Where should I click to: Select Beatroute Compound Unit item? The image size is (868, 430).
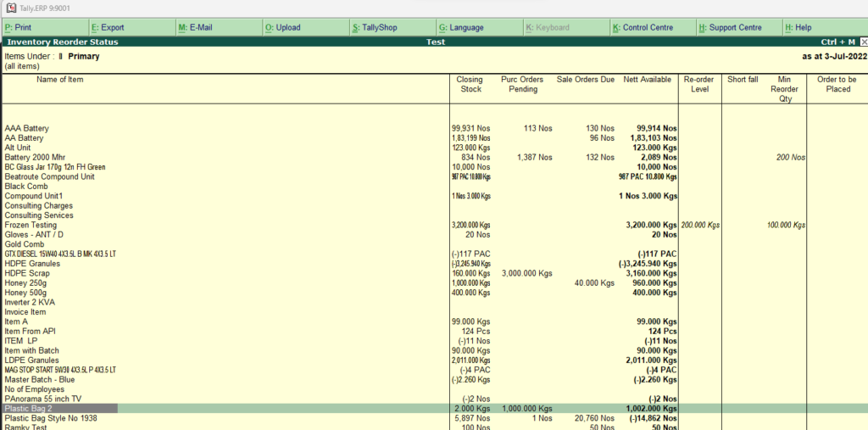49,176
